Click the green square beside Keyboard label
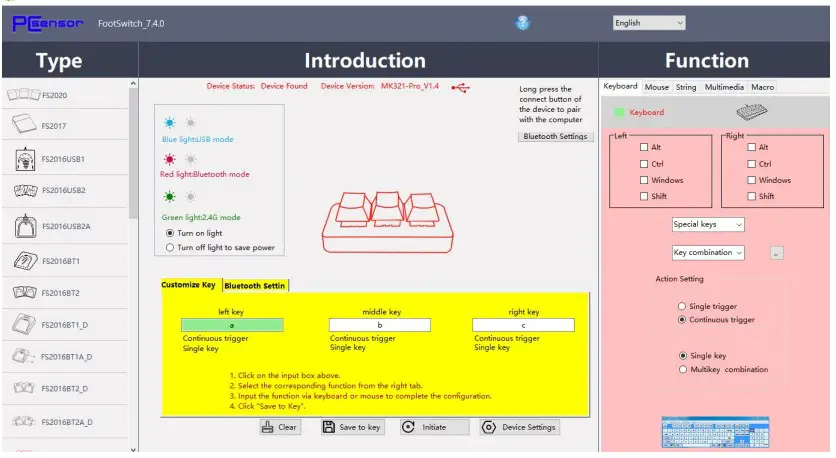Viewport: 836px width, 458px height. coord(619,112)
